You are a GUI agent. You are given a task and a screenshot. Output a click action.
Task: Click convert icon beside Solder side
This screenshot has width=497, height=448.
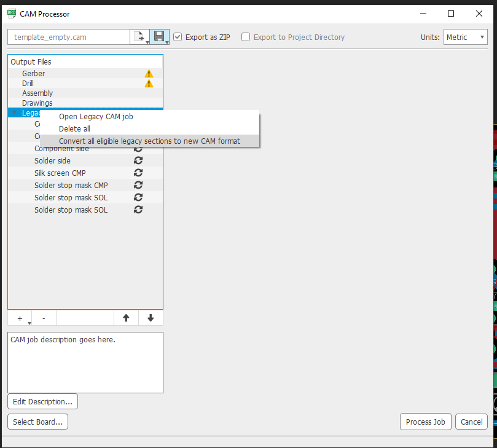(x=138, y=160)
